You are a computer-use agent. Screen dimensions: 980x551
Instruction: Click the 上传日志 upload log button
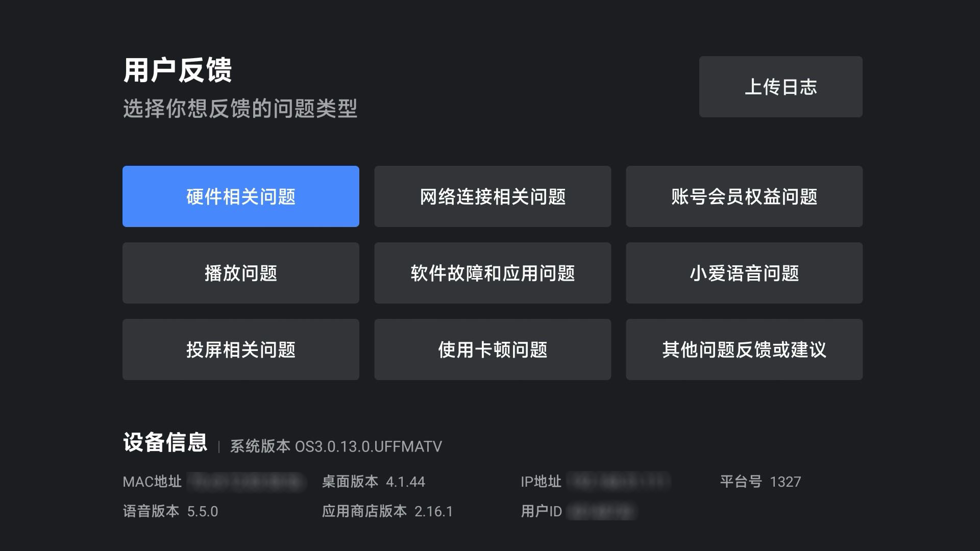coord(780,87)
